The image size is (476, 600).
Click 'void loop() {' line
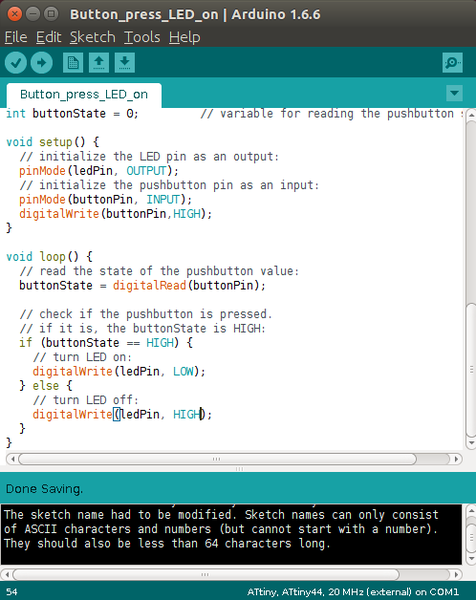pos(49,256)
